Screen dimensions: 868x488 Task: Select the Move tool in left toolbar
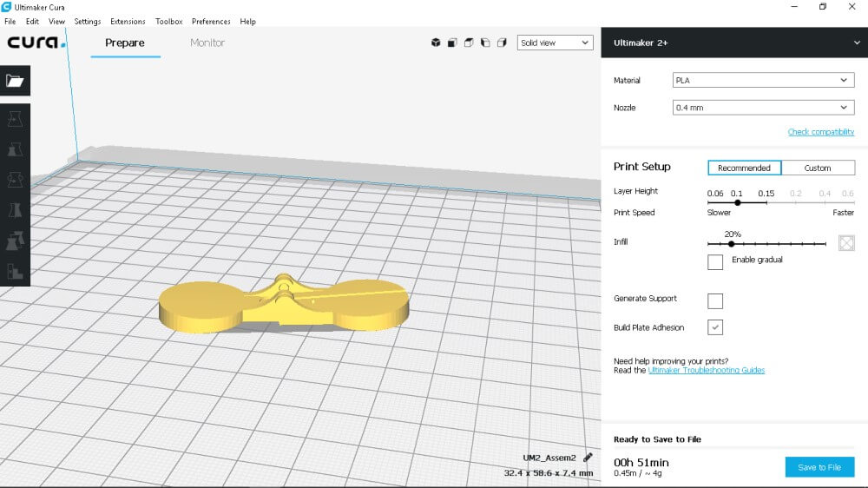[x=15, y=119]
